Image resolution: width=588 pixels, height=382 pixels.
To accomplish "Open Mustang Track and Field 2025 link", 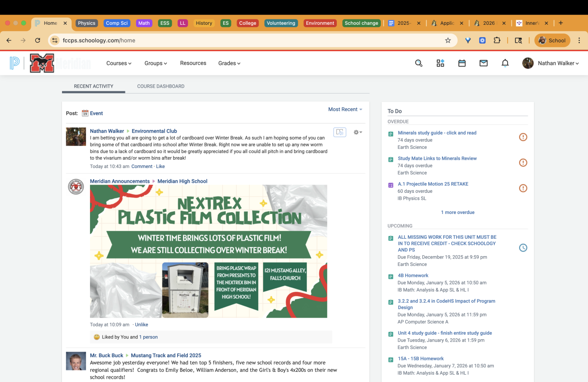I will click(x=166, y=355).
